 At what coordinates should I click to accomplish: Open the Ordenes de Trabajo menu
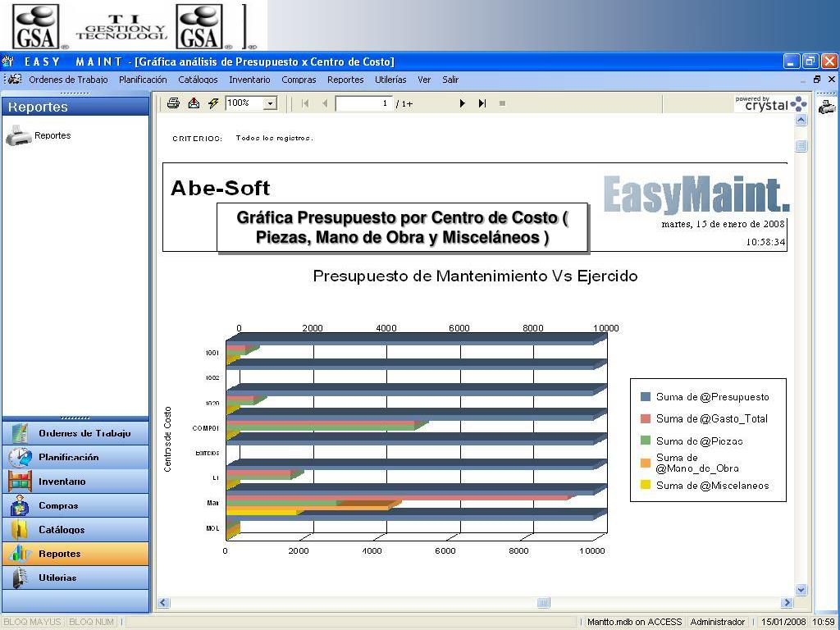pyautogui.click(x=68, y=80)
